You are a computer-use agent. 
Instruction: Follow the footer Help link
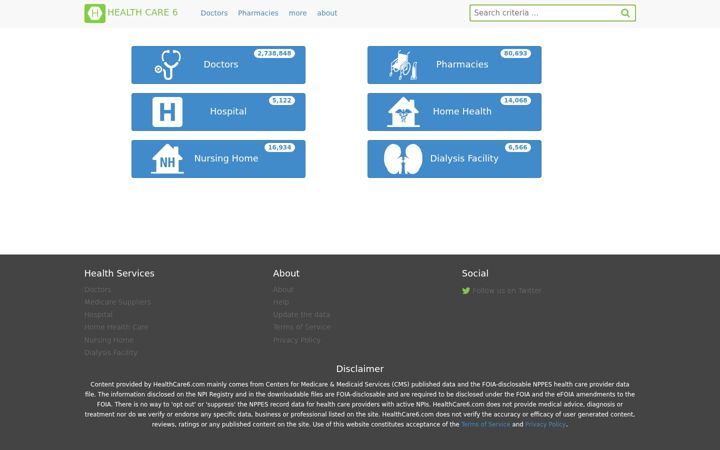281,302
